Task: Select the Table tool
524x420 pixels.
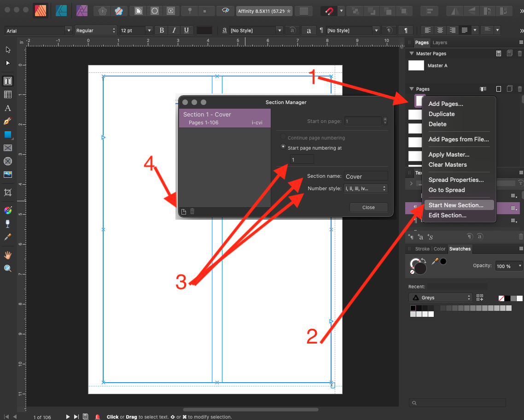Action: 8,94
